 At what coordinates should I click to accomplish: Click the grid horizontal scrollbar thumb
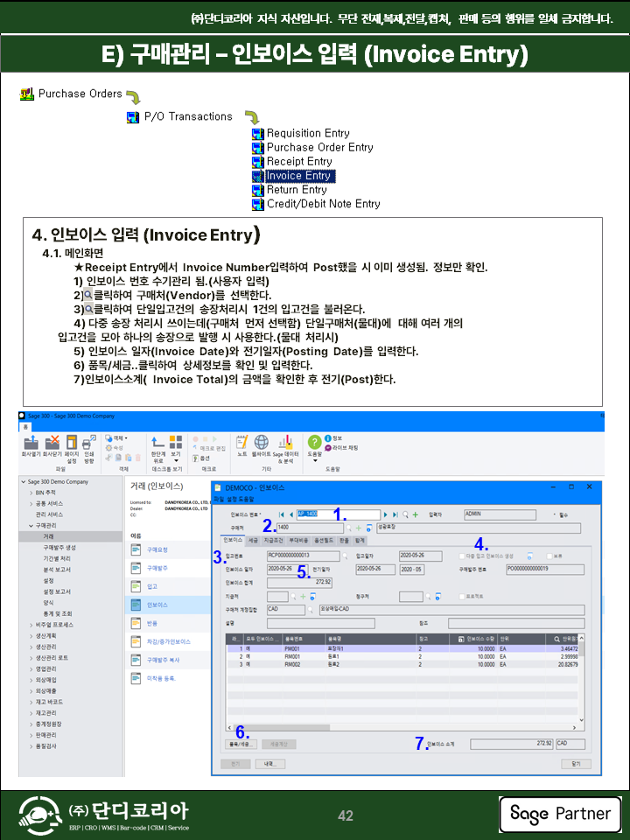(281, 727)
